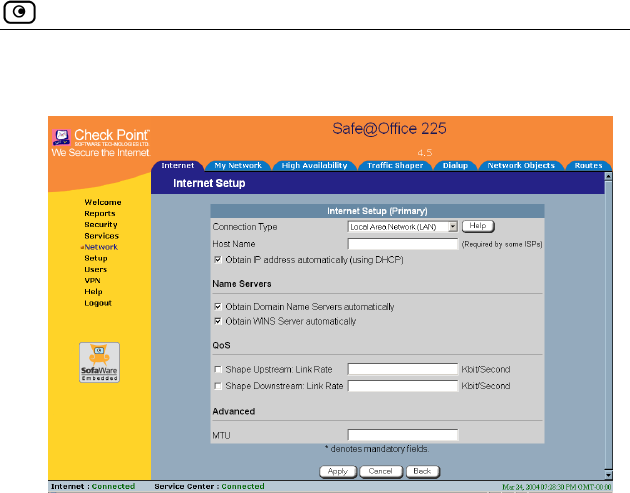Click Logout in the sidebar menu
This screenshot has height=493, width=630.
coord(98,303)
